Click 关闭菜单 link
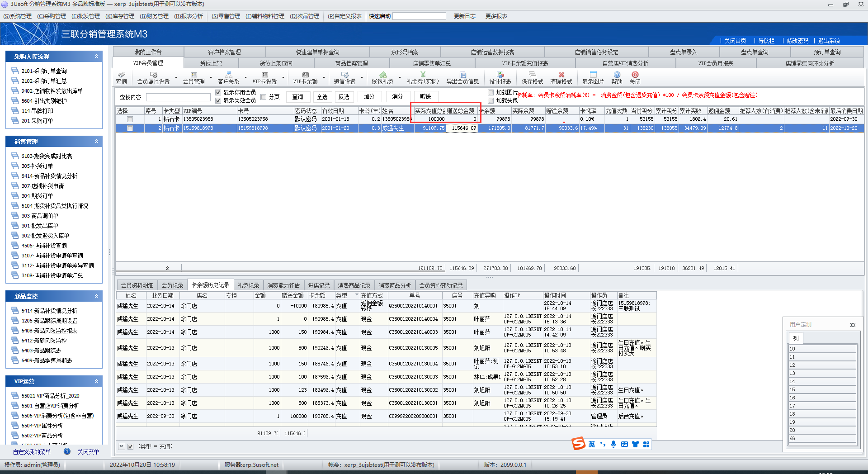Viewport: 868px width, 474px height. click(x=88, y=452)
